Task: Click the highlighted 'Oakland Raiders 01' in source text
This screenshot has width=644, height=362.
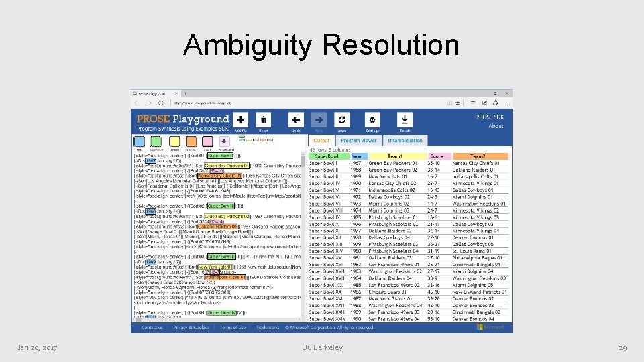Action: (x=217, y=226)
